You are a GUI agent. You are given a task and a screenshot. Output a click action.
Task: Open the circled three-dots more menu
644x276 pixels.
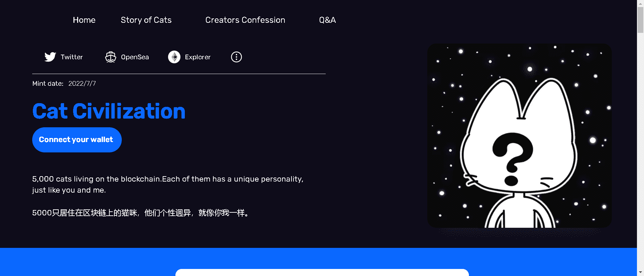point(236,57)
